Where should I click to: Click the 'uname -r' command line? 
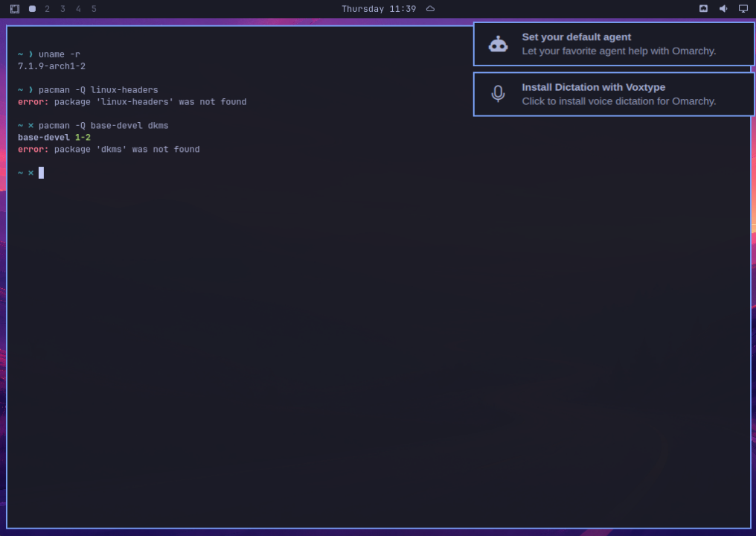(60, 54)
